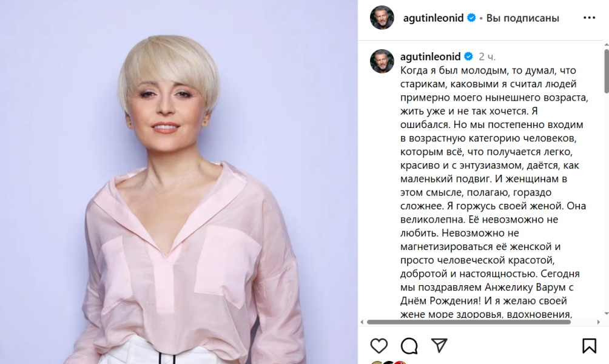Viewport: 609px width, 364px height.
Task: Click the header profile avatar of agutinleonid
Action: 382,18
